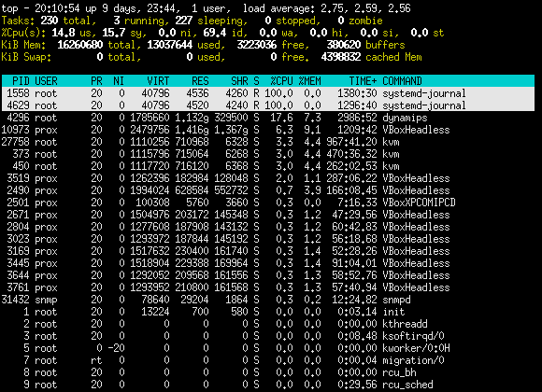Image resolution: width=542 pixels, height=392 pixels.
Task: Click the kthreadd command name
Action: click(x=405, y=324)
